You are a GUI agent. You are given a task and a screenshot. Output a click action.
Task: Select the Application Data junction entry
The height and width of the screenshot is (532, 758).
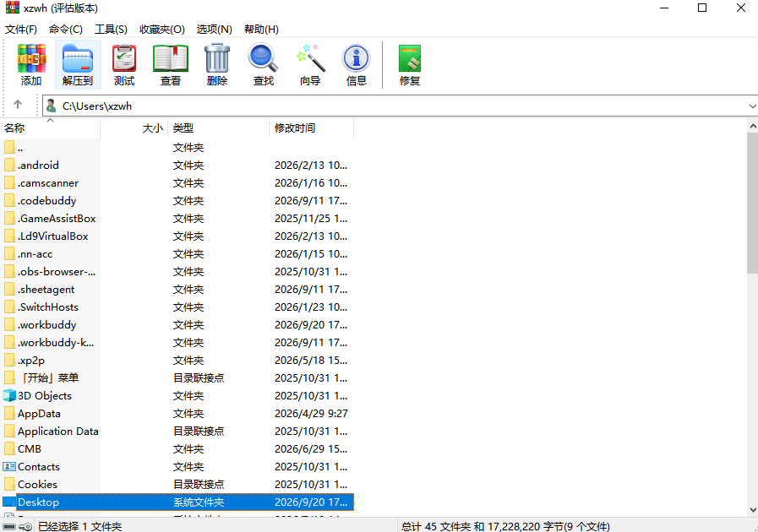[177, 431]
